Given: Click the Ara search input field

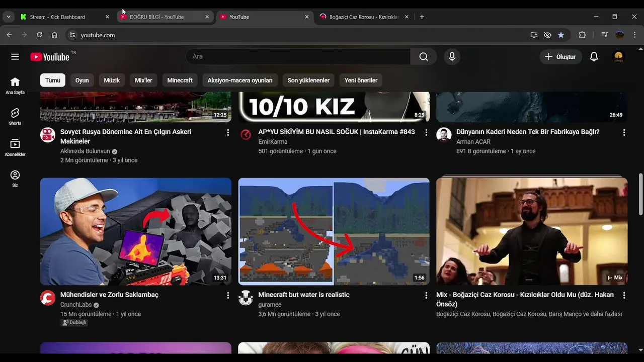Looking at the screenshot, I should tap(298, 57).
